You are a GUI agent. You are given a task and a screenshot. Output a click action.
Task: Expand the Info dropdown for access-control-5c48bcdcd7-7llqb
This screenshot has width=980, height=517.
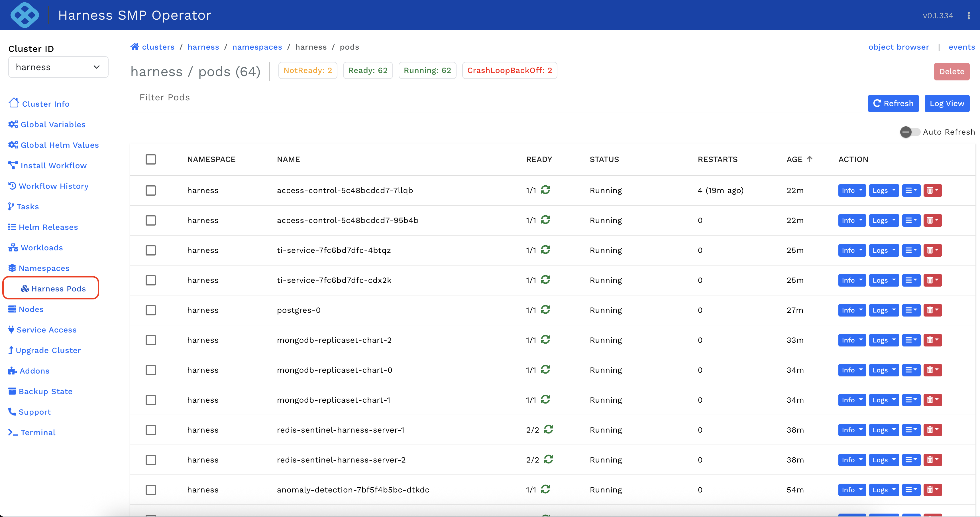852,190
